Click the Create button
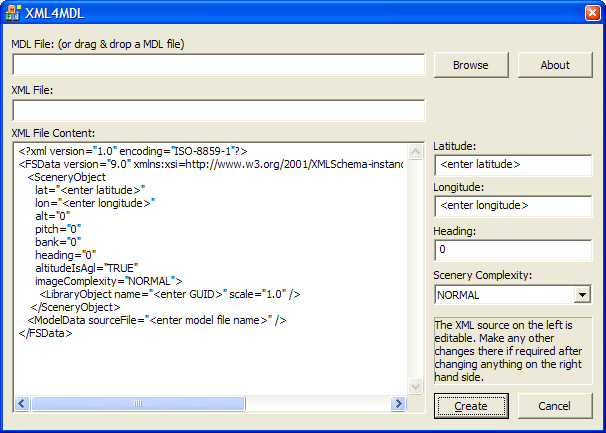This screenshot has width=606, height=433. [x=471, y=406]
